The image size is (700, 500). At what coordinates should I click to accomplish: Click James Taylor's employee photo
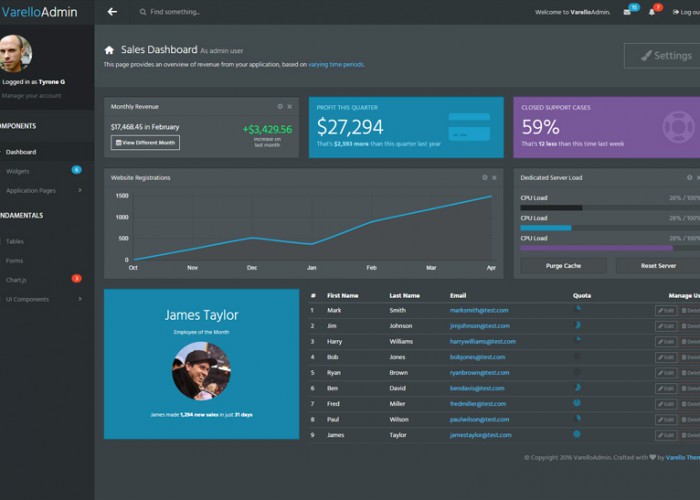click(201, 371)
